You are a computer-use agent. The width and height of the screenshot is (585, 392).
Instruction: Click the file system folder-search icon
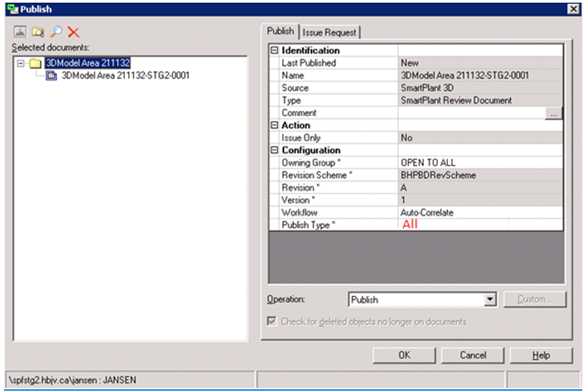[38, 32]
